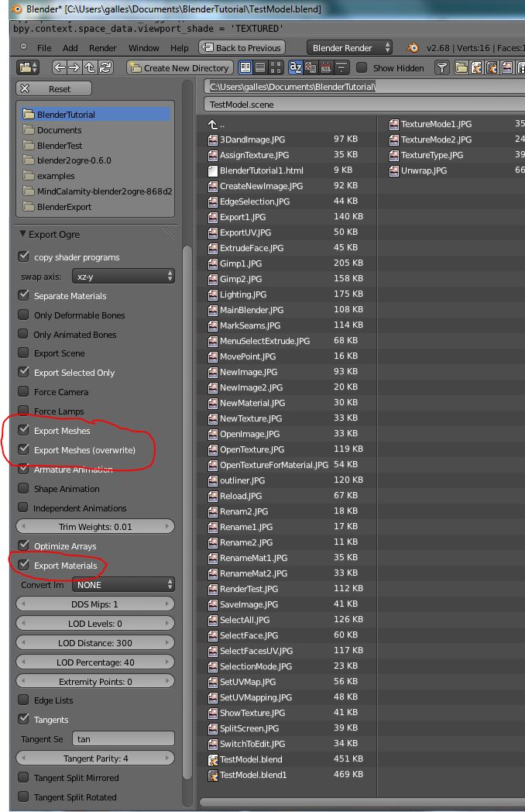Decrease Extremity Points left arrow
Screen dimensions: 525x812
pyautogui.click(x=23, y=682)
